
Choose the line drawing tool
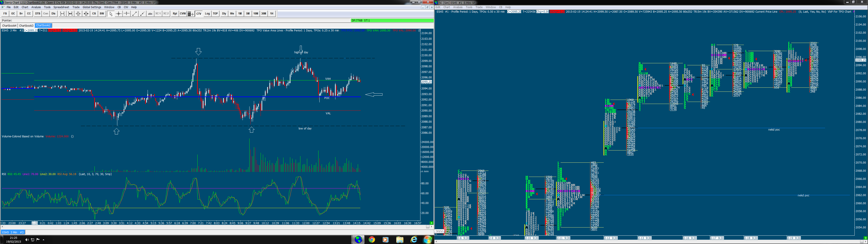point(134,14)
